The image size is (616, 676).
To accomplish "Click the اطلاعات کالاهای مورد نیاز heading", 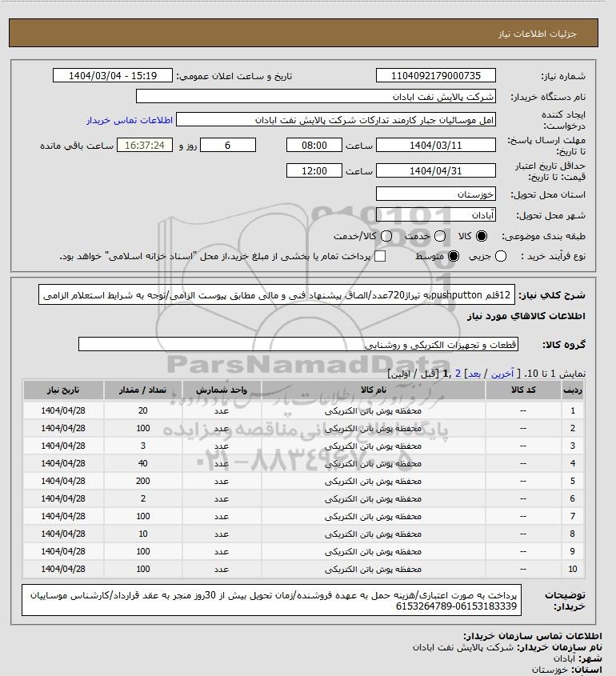I will coord(526,316).
